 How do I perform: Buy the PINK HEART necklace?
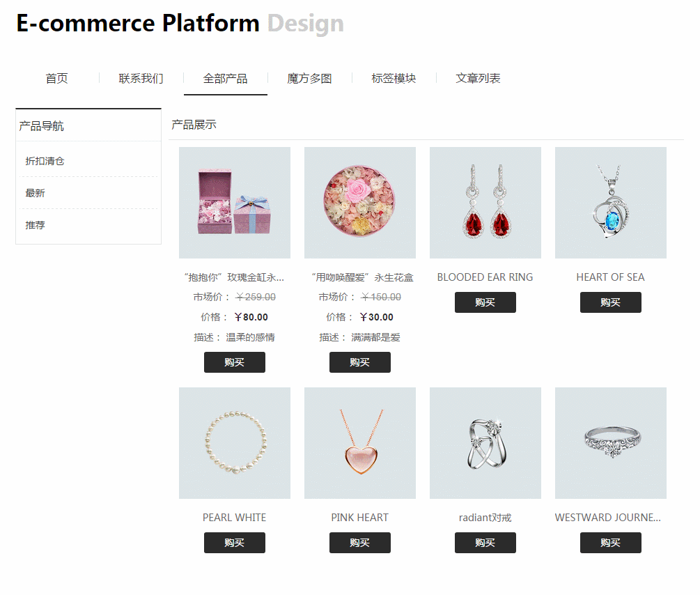[x=360, y=543]
